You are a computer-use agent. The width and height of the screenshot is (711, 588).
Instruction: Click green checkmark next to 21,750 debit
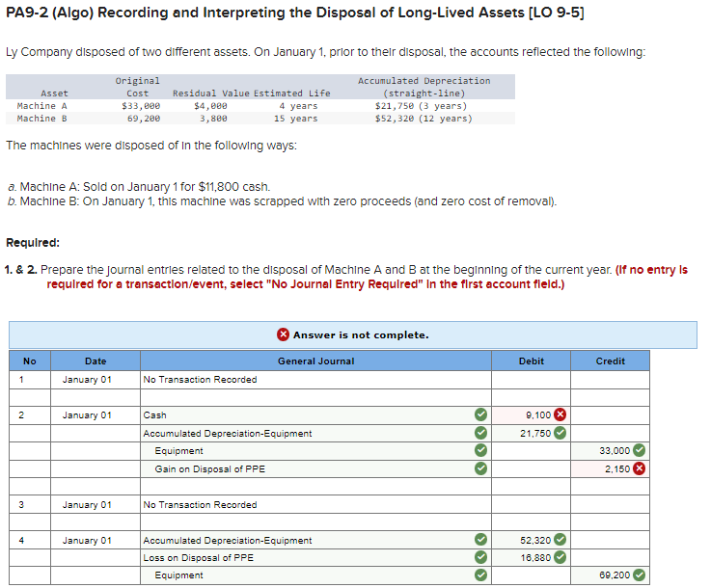[560, 434]
